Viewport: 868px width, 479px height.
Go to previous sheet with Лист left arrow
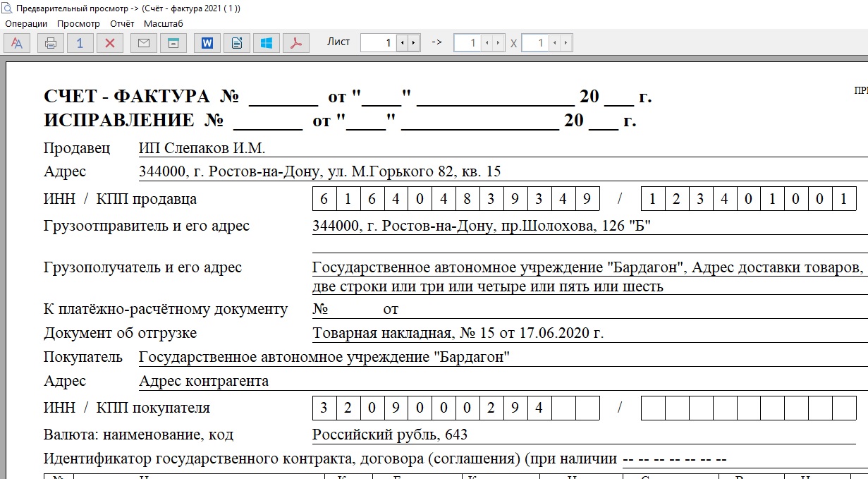point(403,43)
